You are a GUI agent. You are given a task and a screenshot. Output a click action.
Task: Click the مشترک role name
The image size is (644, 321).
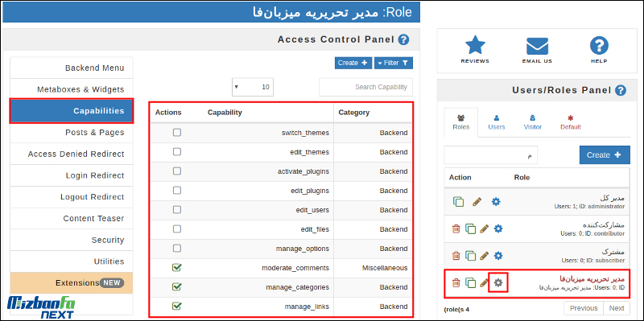(613, 252)
